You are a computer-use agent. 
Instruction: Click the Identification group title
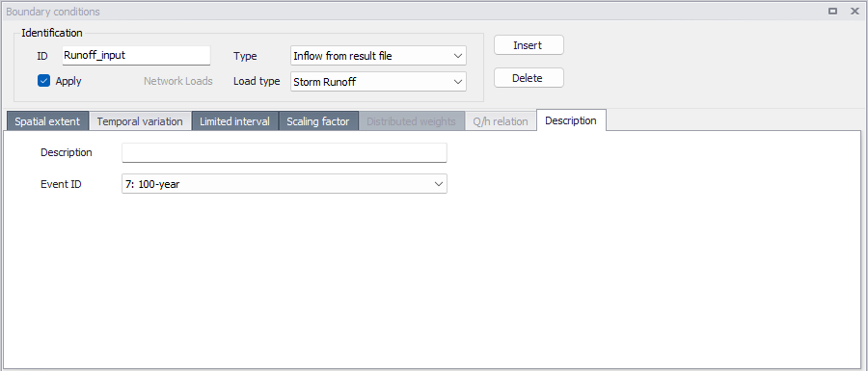52,33
